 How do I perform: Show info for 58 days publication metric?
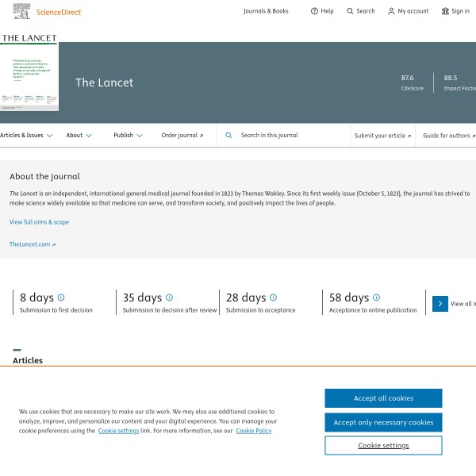376,297
